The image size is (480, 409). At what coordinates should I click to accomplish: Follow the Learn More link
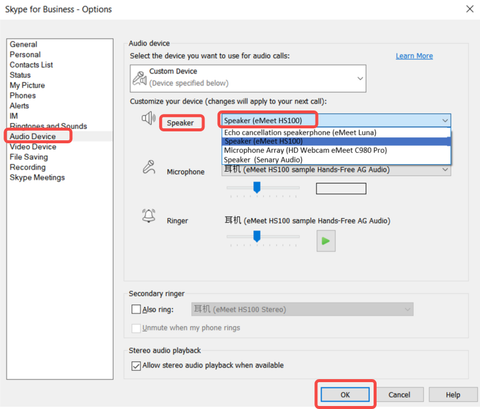pyautogui.click(x=414, y=56)
